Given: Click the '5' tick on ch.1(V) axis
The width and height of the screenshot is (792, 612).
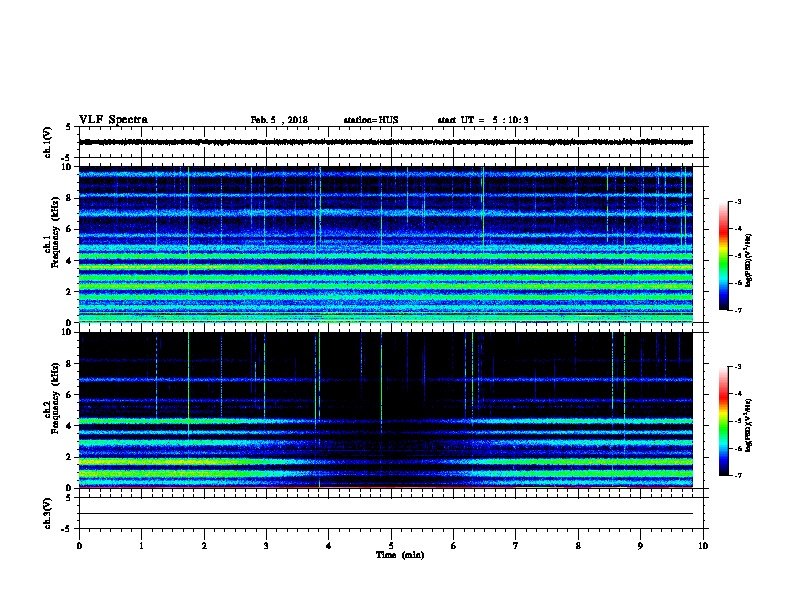Looking at the screenshot, I should pyautogui.click(x=68, y=127).
